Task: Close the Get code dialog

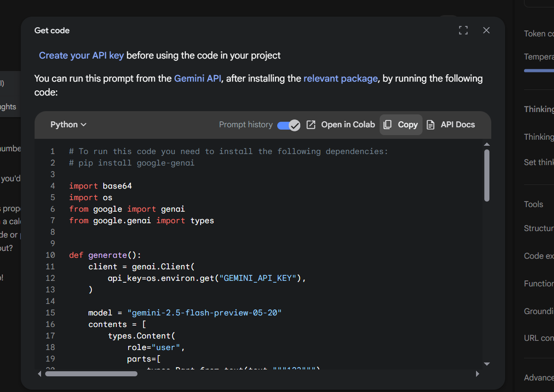Action: [486, 30]
